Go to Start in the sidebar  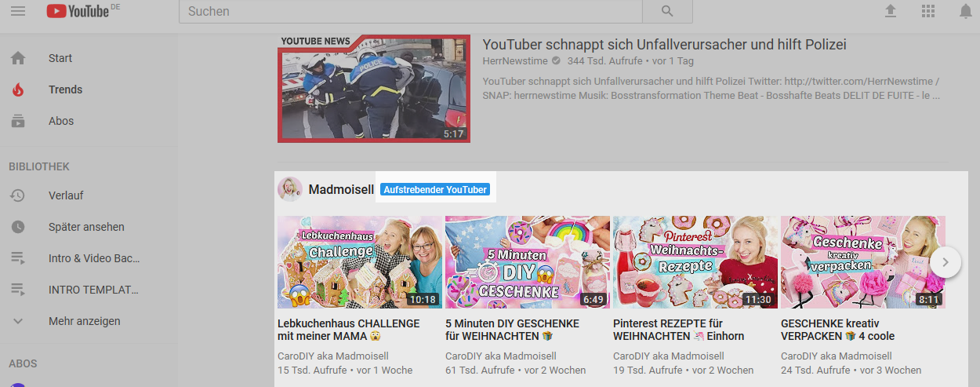pyautogui.click(x=60, y=58)
